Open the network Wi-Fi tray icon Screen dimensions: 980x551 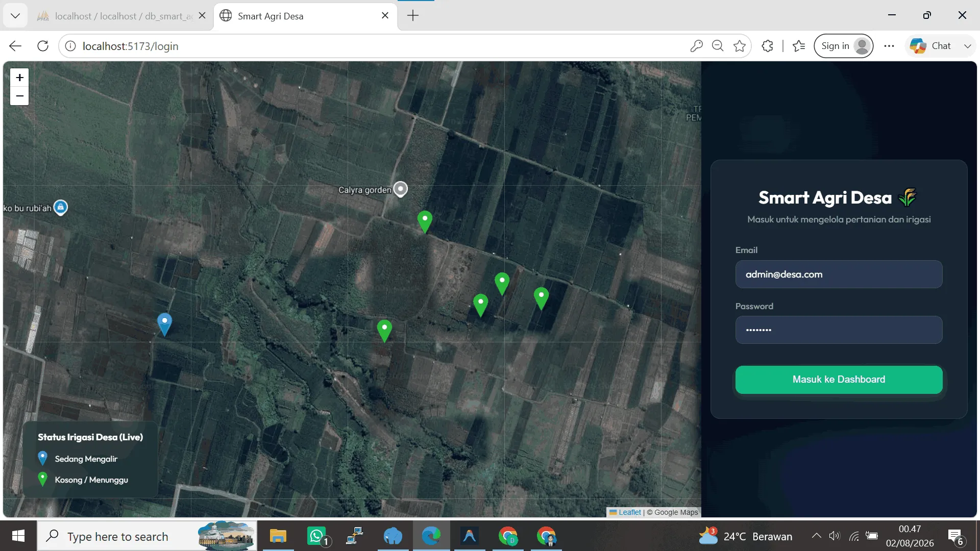(x=854, y=536)
